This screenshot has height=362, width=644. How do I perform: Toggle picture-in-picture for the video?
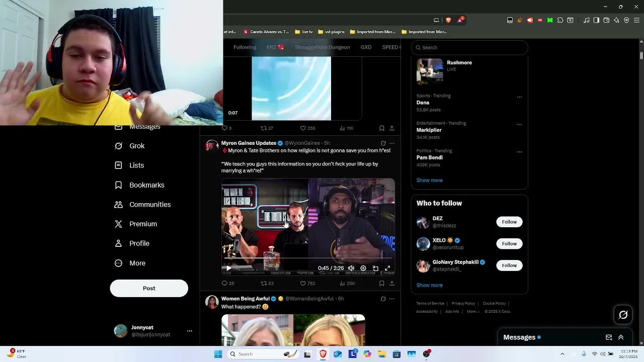point(375,268)
